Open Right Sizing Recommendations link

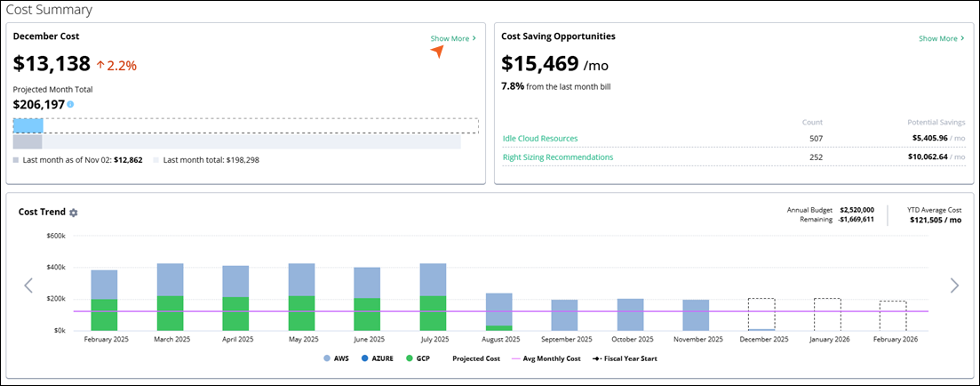(x=557, y=157)
